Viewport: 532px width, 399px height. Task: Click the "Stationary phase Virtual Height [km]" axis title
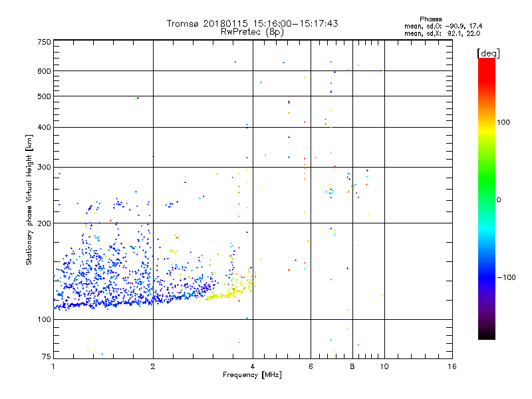[x=29, y=200]
